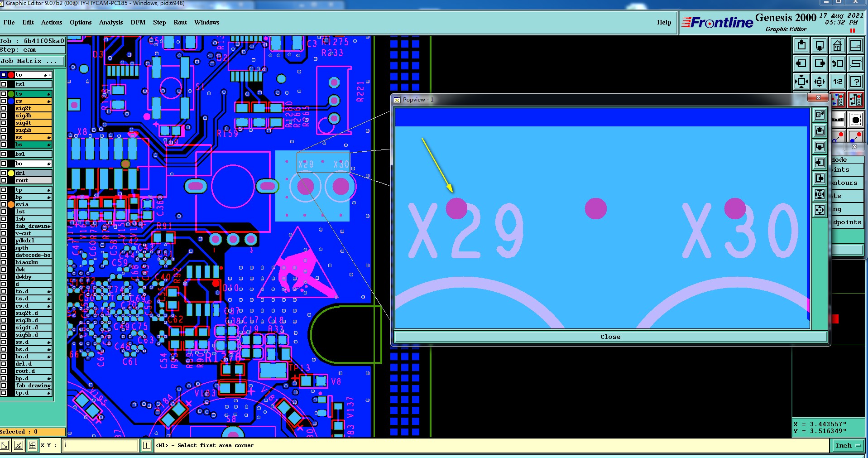This screenshot has width=868, height=458.
Task: Click the diagonal arrow coordinate mode icon
Action: coord(5,446)
